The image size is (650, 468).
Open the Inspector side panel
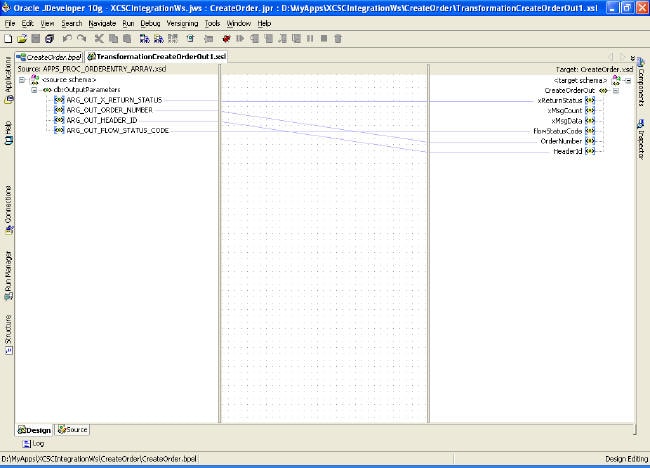click(x=641, y=143)
